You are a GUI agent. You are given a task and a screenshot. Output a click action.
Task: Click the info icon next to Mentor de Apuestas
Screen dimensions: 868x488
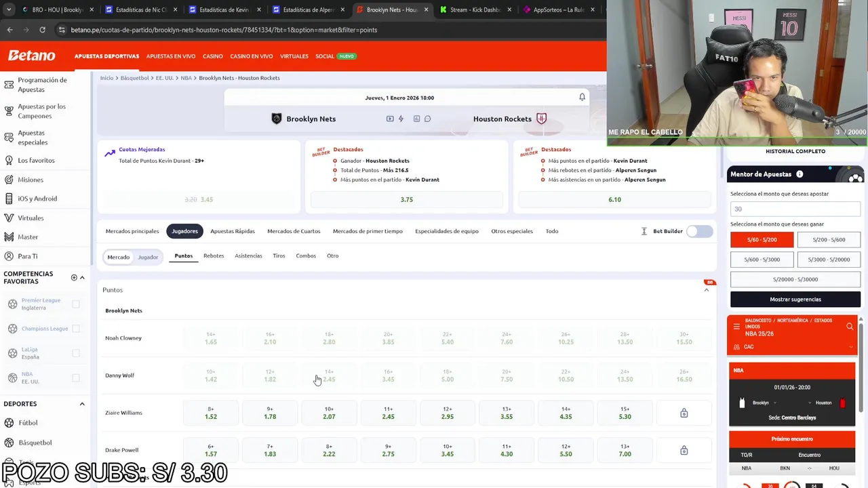[x=800, y=174]
